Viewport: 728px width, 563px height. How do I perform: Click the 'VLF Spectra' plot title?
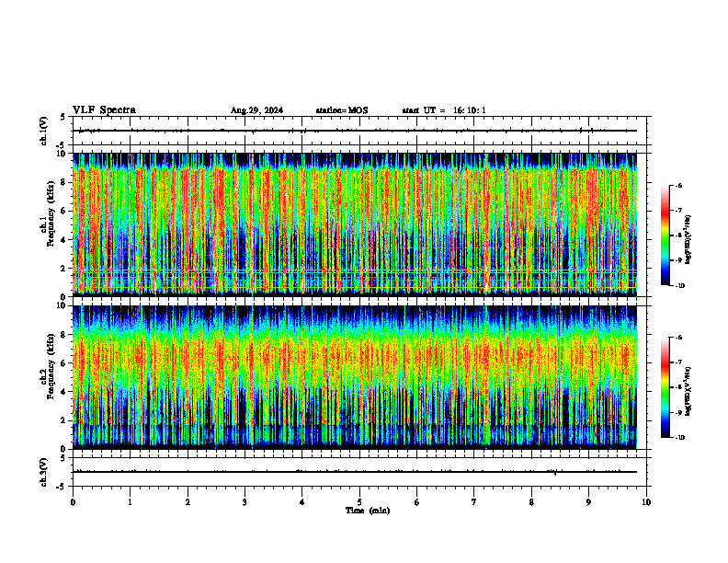104,110
